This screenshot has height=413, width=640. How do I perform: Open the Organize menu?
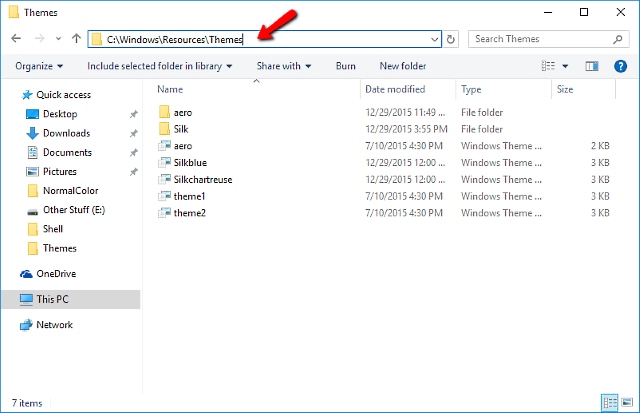point(39,66)
